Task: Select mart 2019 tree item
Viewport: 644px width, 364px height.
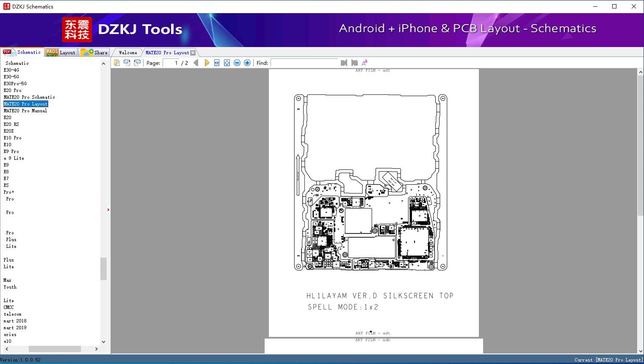Action: [x=15, y=328]
